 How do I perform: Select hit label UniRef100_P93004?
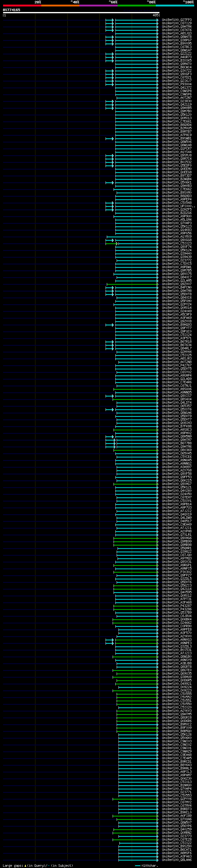click(177, 84)
